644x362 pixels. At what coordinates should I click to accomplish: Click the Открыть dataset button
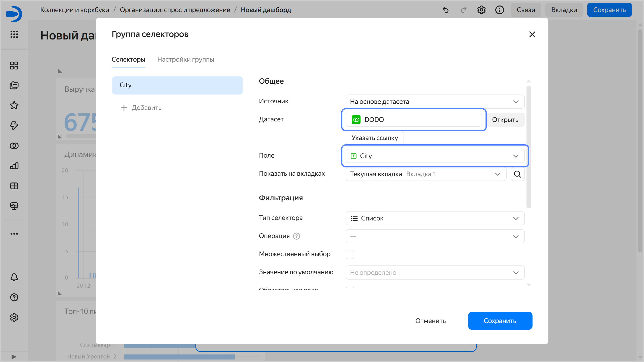(x=505, y=120)
